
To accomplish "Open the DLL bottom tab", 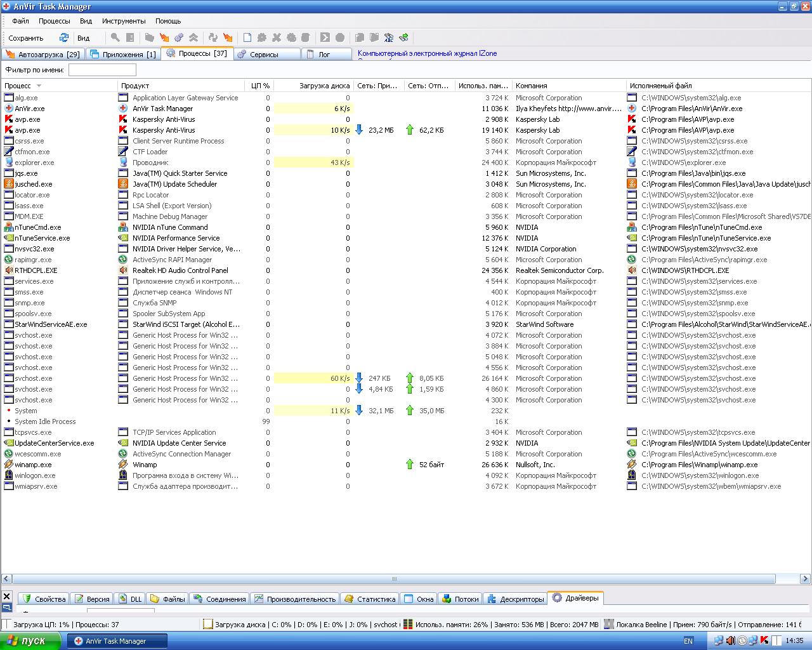I will point(131,599).
